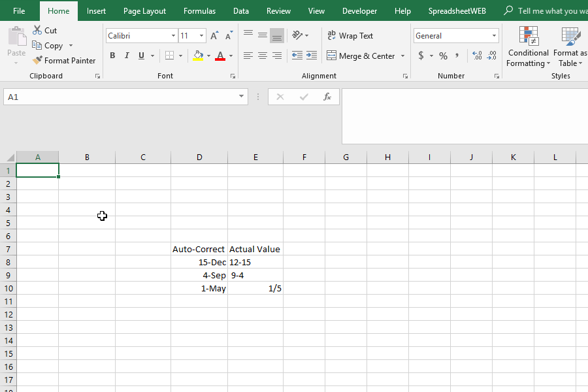Click Increase Decimal icon
Viewport: 588px width, 392px height.
click(476, 56)
